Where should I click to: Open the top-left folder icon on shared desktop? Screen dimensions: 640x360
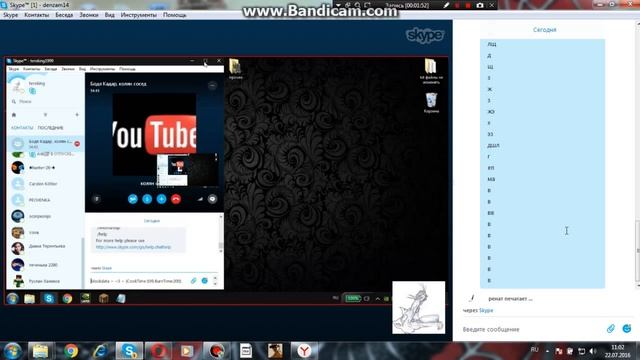click(x=235, y=69)
